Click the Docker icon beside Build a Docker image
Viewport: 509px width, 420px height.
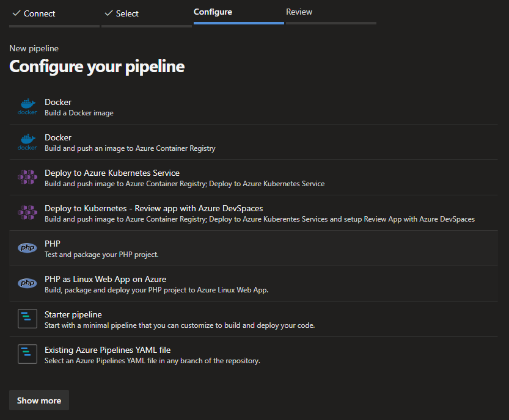(x=27, y=107)
